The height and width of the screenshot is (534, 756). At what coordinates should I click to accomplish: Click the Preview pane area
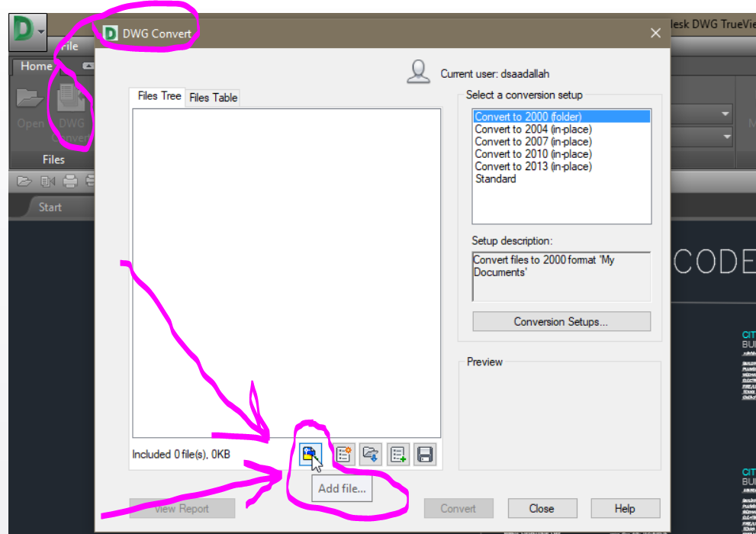pos(560,417)
